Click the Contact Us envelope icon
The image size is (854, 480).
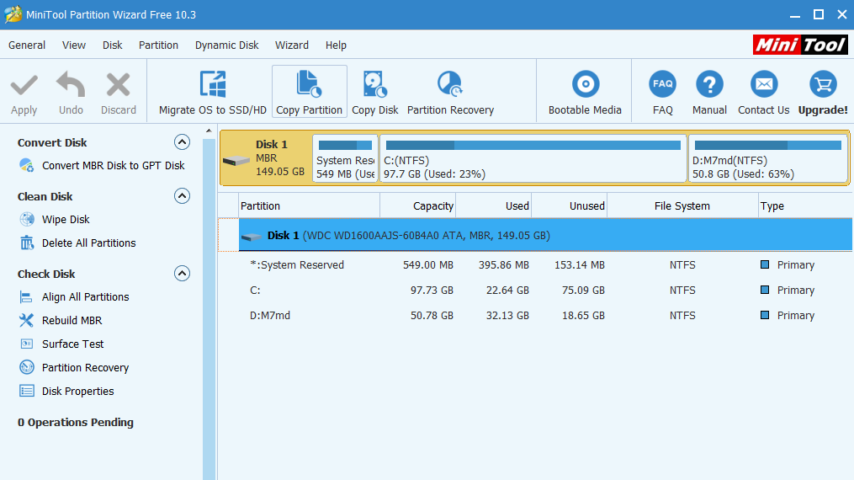click(764, 84)
